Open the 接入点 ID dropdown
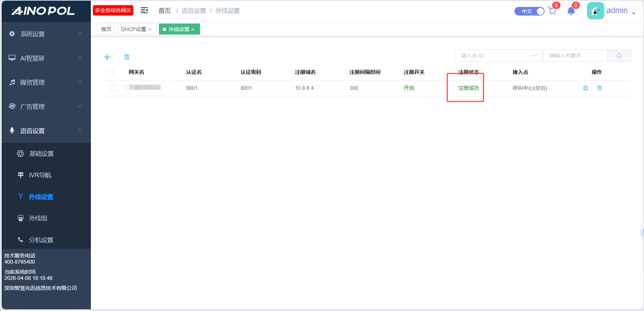644x311 pixels. [498, 56]
